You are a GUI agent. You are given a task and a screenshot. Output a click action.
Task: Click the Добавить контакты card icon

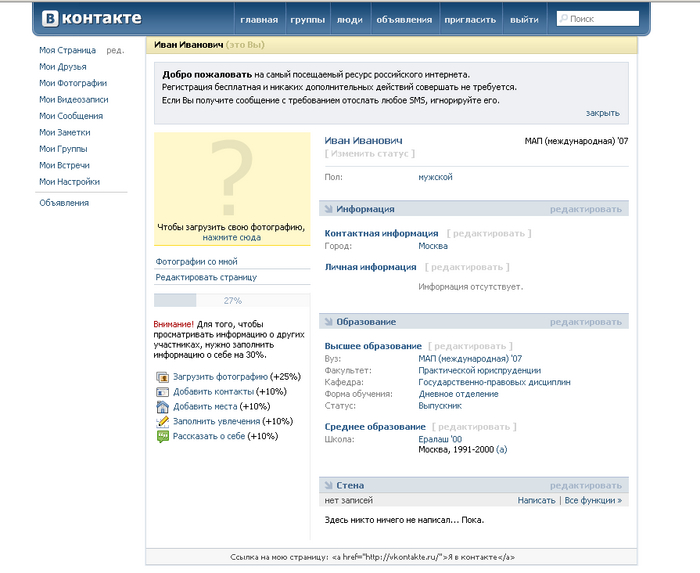[x=162, y=392]
